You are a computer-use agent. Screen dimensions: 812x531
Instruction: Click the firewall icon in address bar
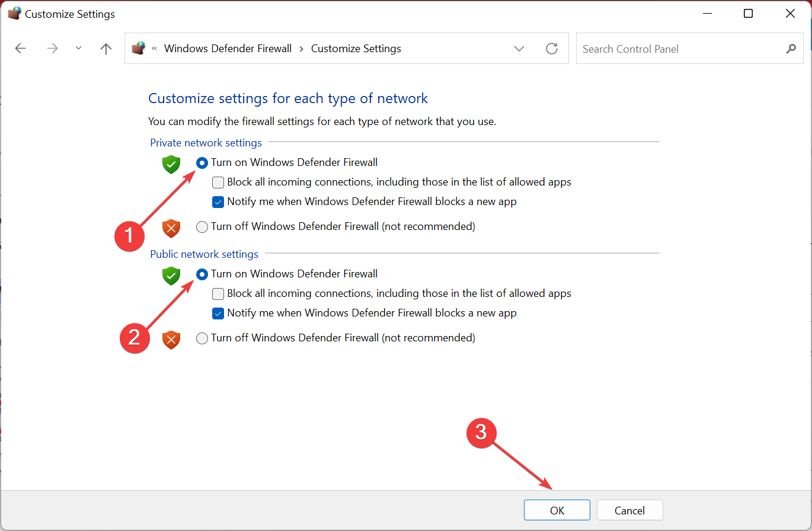(138, 49)
